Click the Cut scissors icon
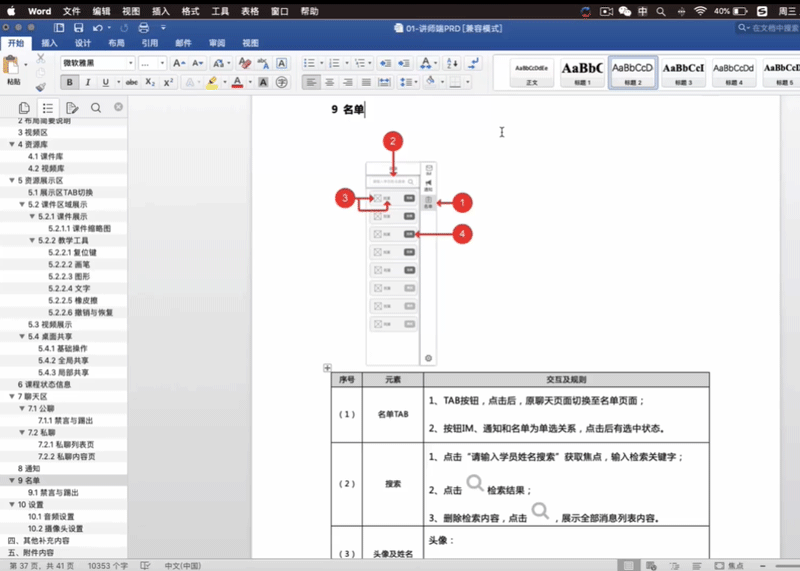 click(41, 59)
